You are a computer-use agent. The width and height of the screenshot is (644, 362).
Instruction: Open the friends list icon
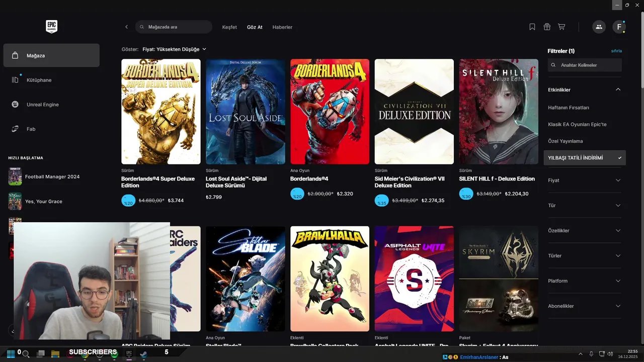point(599,27)
